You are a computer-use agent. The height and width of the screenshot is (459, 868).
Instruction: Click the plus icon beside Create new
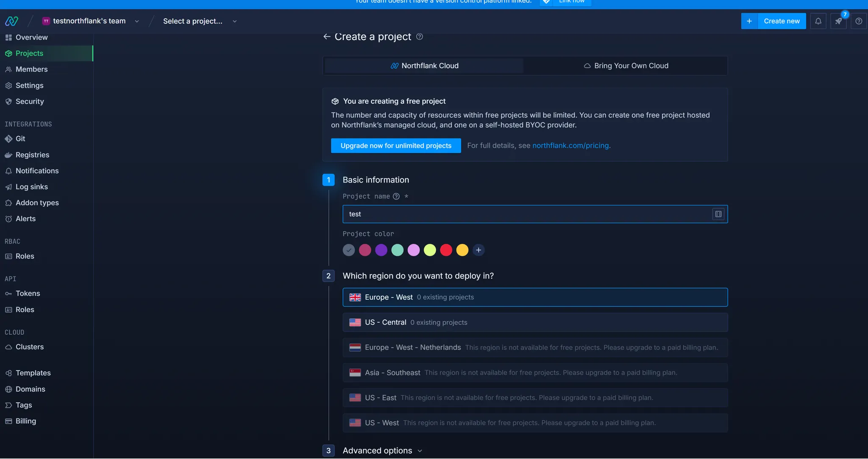pyautogui.click(x=749, y=21)
